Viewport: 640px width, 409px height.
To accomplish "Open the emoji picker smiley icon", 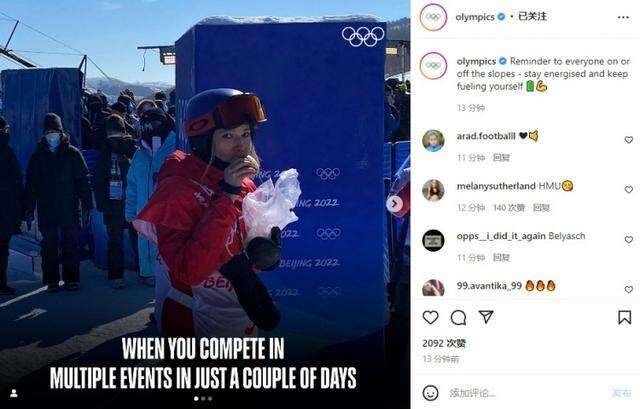I will pos(430,393).
